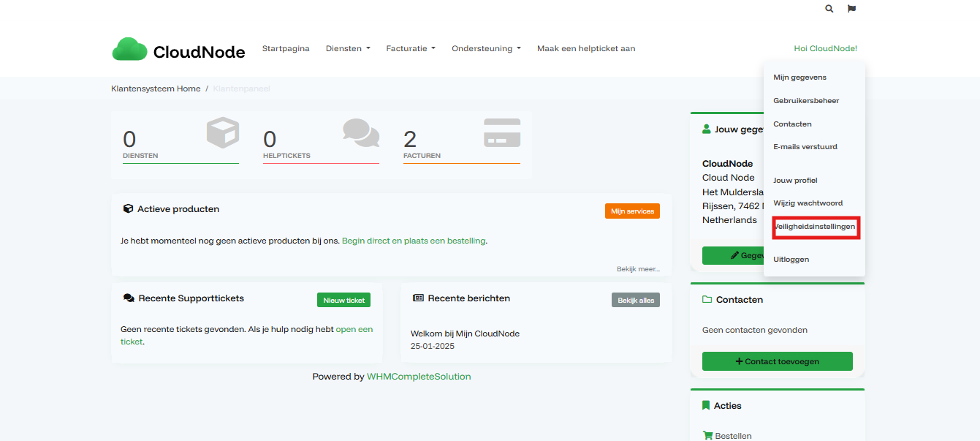The width and height of the screenshot is (980, 441).
Task: Click the box icon beside Actieve producten
Action: click(128, 209)
